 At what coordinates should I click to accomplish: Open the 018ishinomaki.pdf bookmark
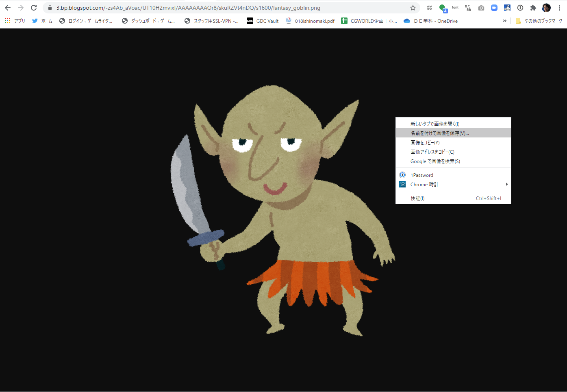coord(310,21)
